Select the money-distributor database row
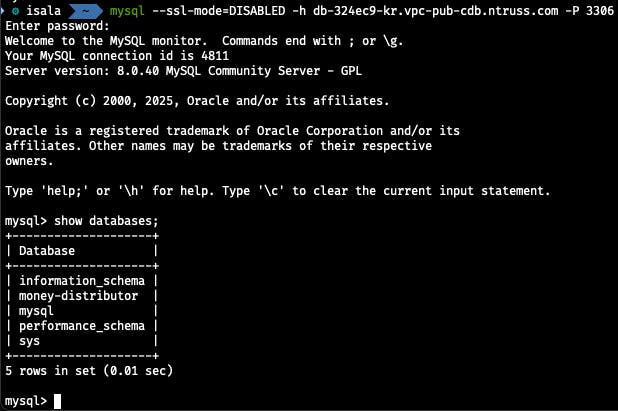This screenshot has width=618, height=411. click(x=84, y=296)
